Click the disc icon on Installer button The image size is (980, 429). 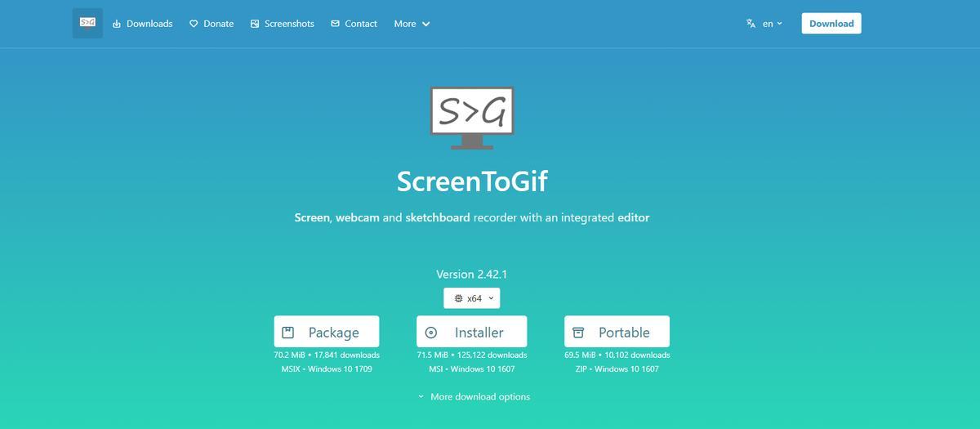coord(431,333)
